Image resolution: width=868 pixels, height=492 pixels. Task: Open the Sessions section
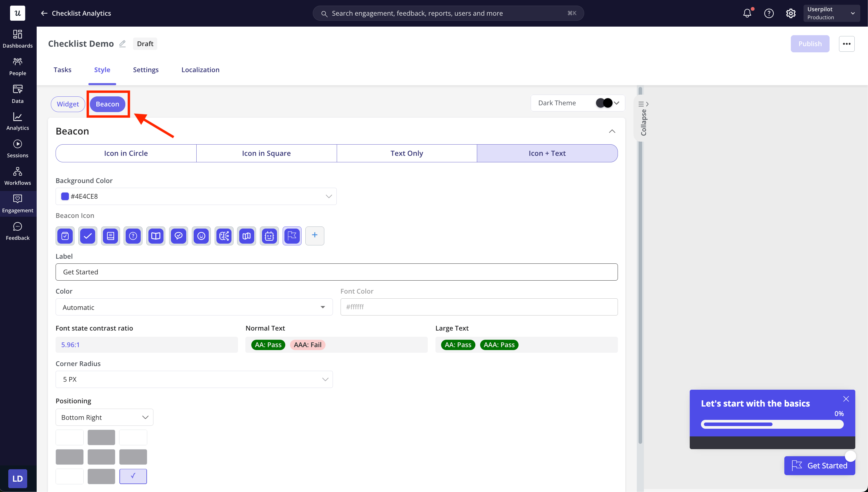17,149
